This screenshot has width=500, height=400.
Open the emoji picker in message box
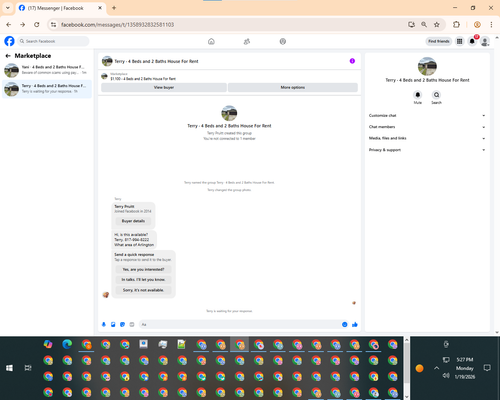345,324
